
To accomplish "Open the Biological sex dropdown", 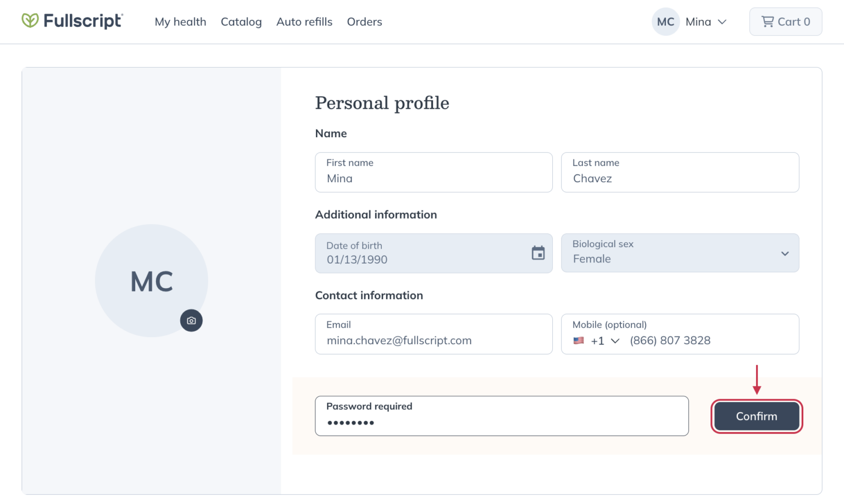I will [x=785, y=253].
